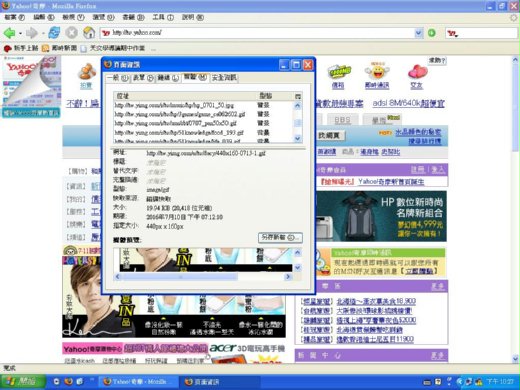
Task: Switch to the 安全資訊 tab in Page Info
Action: pyautogui.click(x=224, y=78)
